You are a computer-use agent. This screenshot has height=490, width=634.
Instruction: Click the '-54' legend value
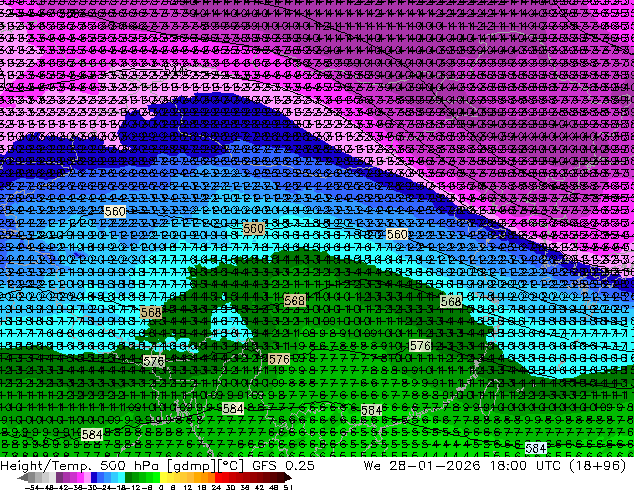[32, 488]
